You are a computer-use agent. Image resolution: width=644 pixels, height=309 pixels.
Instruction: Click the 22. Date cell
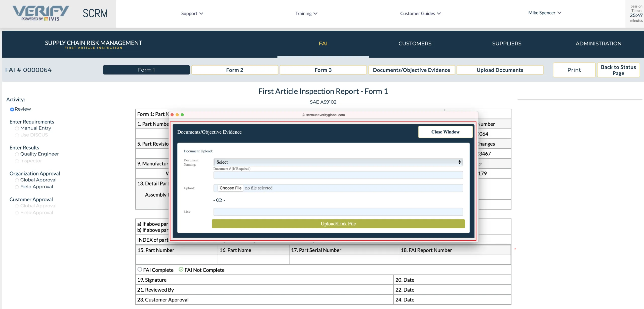(x=452, y=290)
